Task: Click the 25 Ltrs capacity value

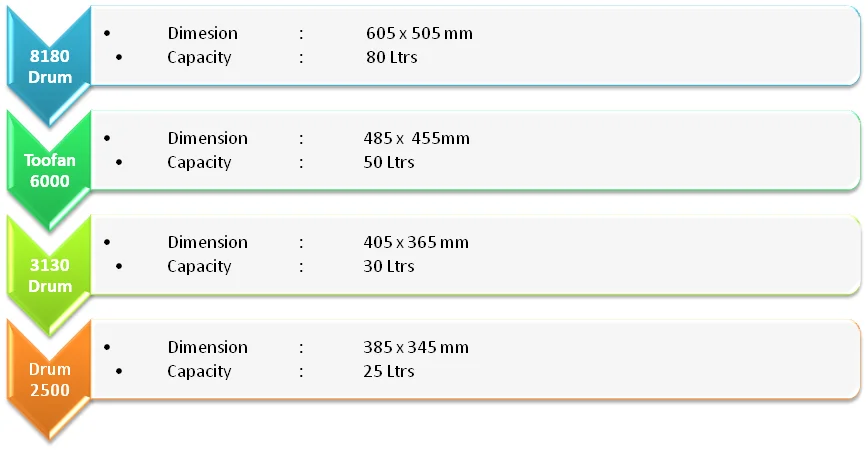Action: tap(389, 371)
